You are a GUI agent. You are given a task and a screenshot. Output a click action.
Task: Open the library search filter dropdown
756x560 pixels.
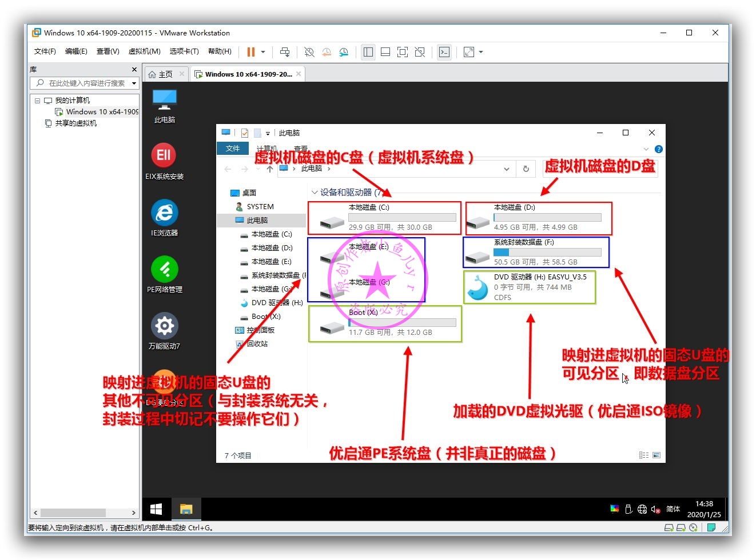pos(134,83)
